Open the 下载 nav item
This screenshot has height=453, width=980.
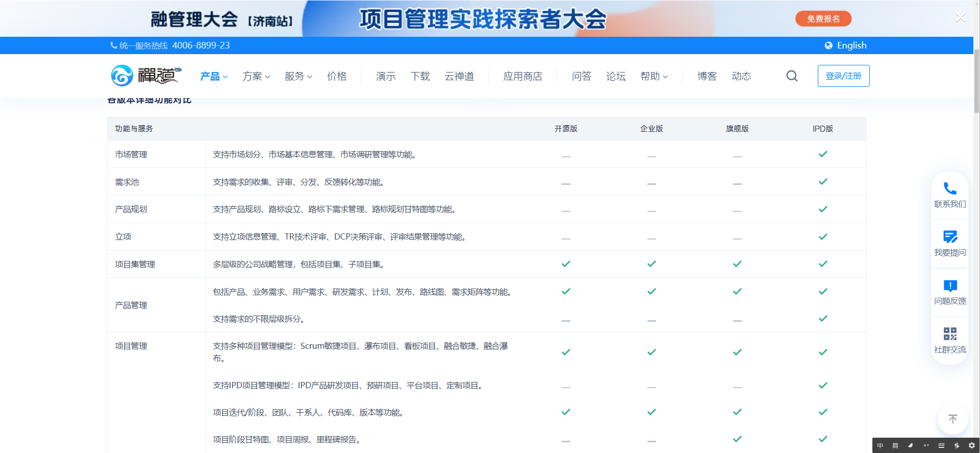point(420,76)
